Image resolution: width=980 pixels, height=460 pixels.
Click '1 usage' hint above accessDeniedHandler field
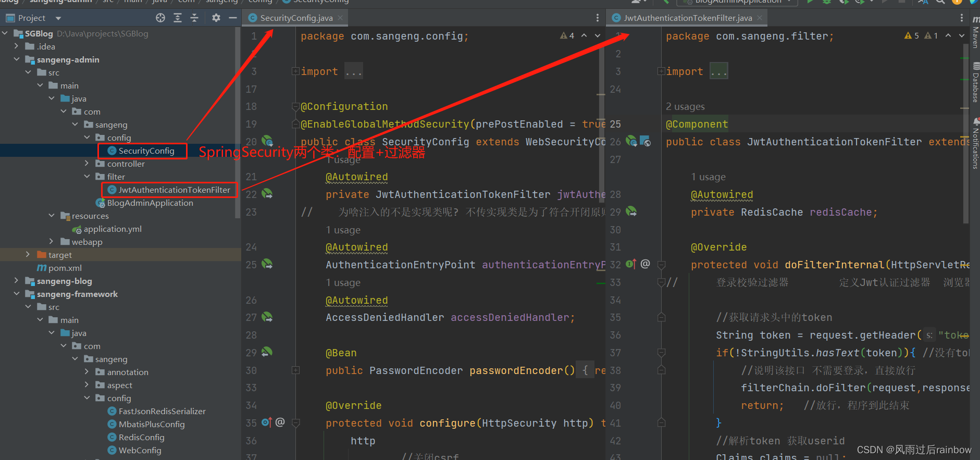point(343,282)
